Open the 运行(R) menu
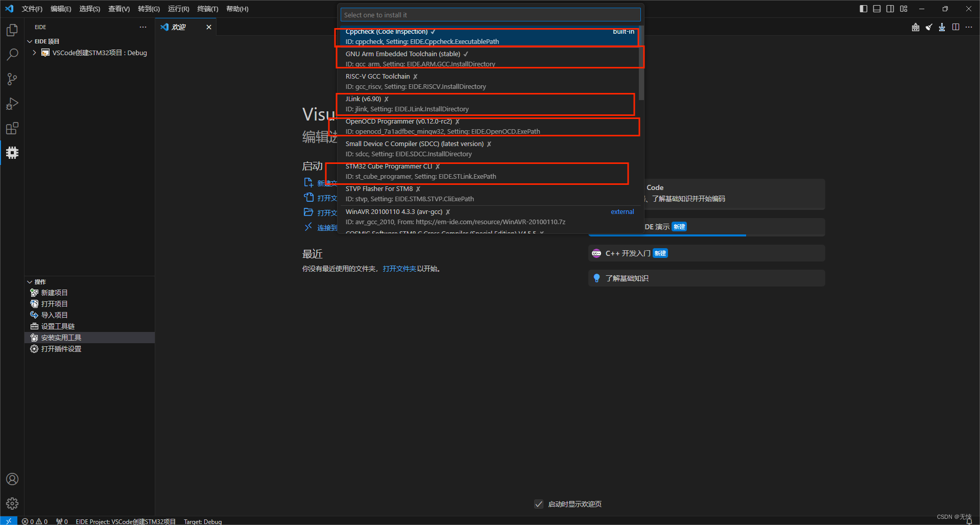980x525 pixels. coord(179,9)
